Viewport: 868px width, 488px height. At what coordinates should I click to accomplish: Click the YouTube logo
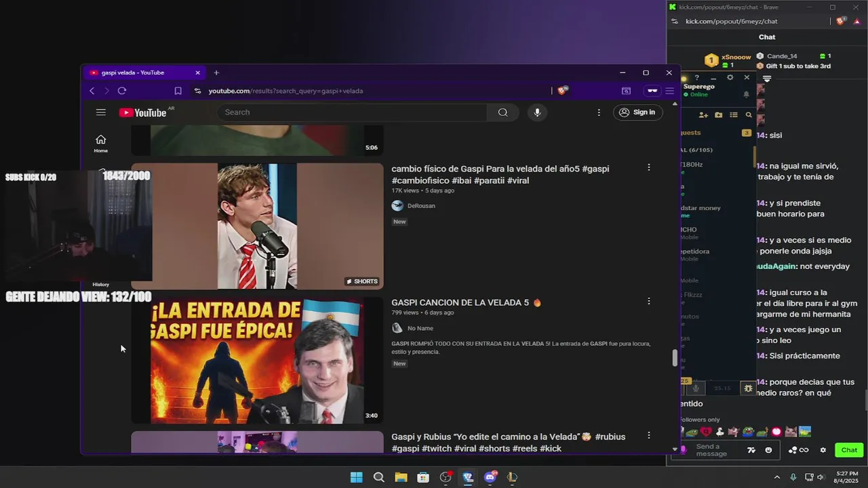point(143,113)
